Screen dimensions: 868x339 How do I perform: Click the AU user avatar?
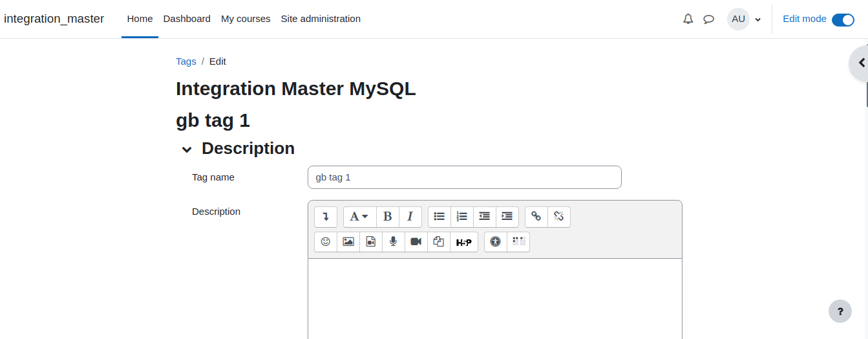click(x=738, y=19)
